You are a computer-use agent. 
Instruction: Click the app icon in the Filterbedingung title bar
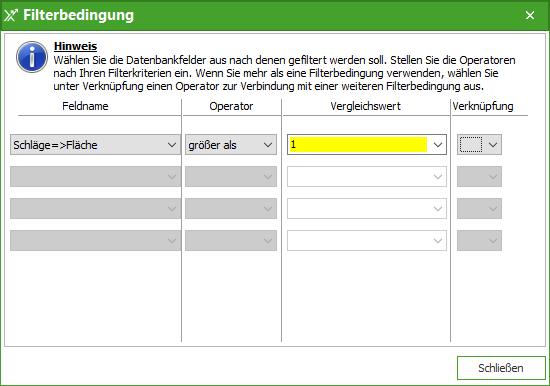[x=11, y=15]
